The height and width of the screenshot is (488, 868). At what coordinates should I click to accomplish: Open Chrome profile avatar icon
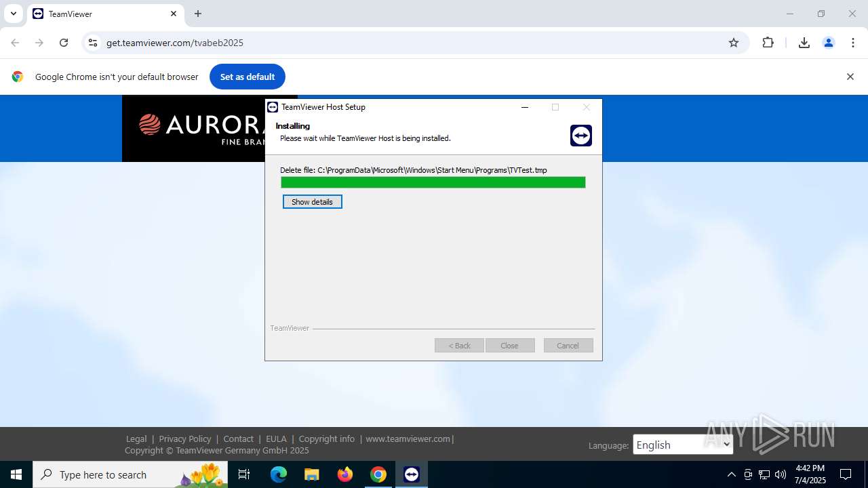click(829, 43)
